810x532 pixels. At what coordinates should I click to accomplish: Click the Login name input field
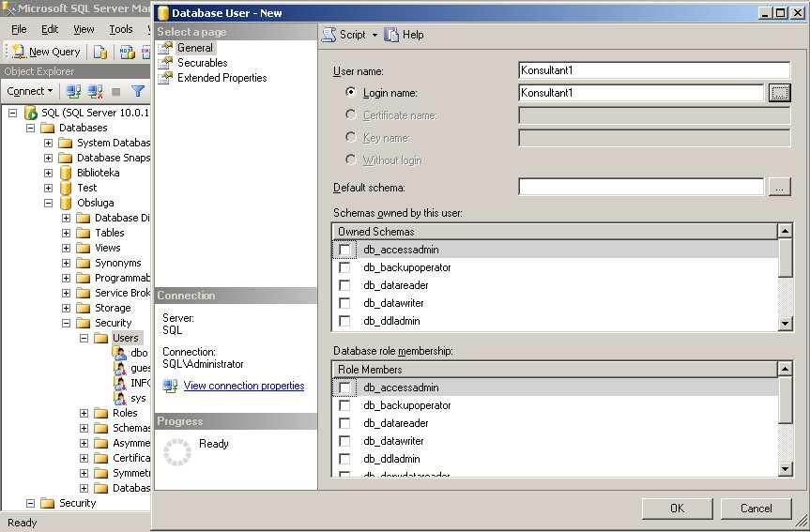641,93
